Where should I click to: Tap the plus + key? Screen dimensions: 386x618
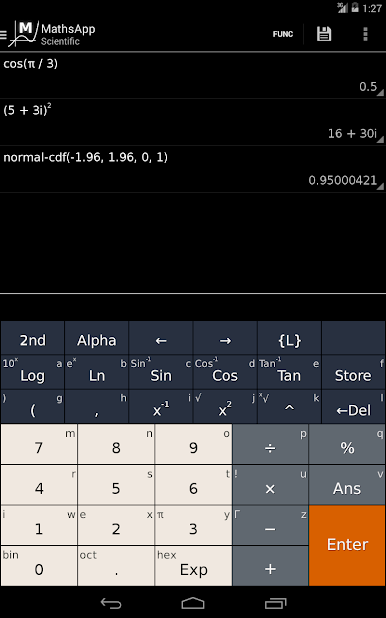pyautogui.click(x=270, y=566)
